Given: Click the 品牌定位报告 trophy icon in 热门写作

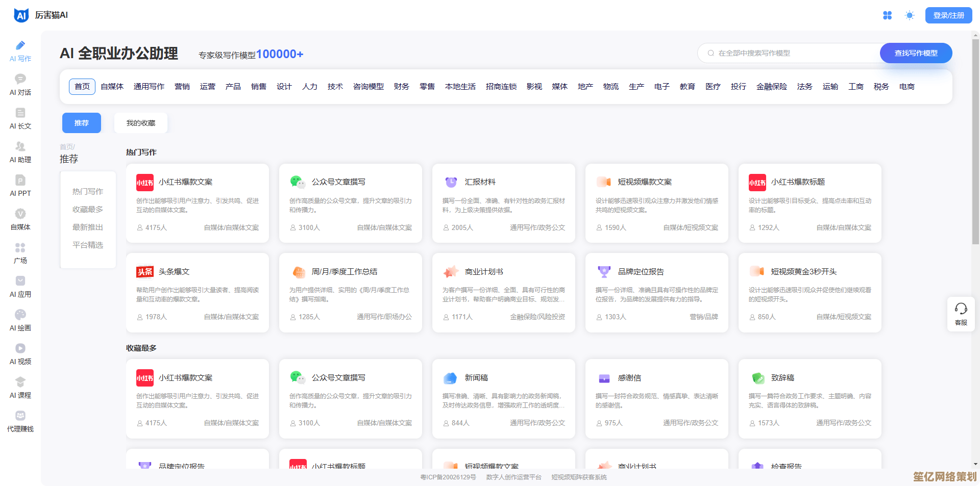Looking at the screenshot, I should click(604, 272).
